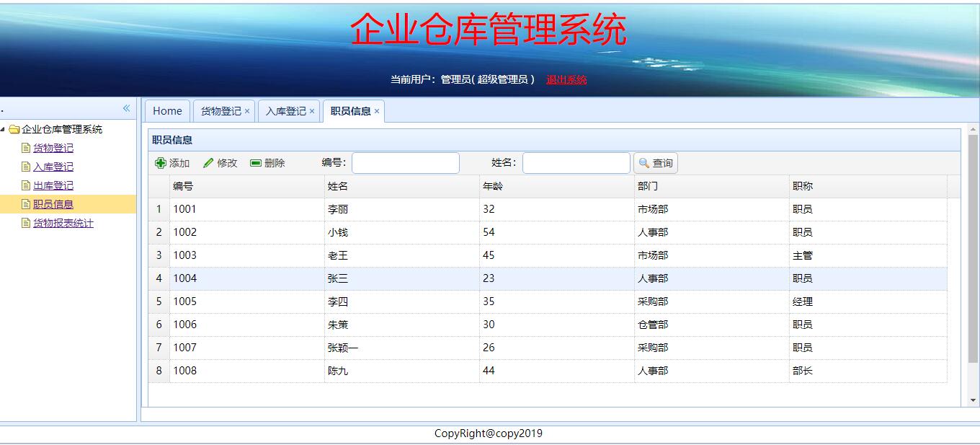
Task: Click the pencil 修改 edit icon
Action: click(208, 163)
